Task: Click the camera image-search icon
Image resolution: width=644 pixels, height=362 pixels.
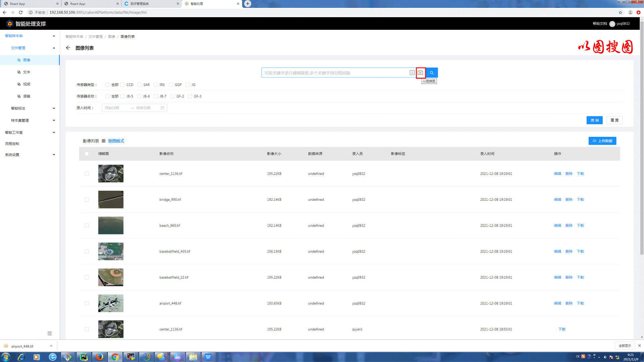Action: [x=420, y=73]
